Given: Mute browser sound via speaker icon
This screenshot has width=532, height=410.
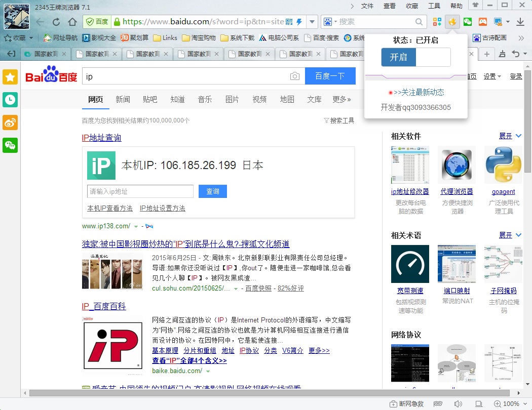Looking at the screenshot, I should pyautogui.click(x=458, y=403).
